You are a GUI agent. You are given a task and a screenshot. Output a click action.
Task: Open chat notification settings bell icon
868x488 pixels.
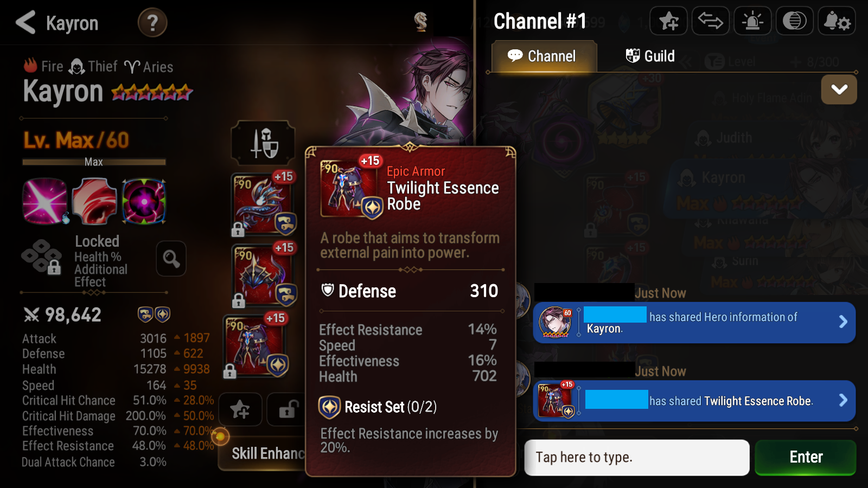[837, 21]
